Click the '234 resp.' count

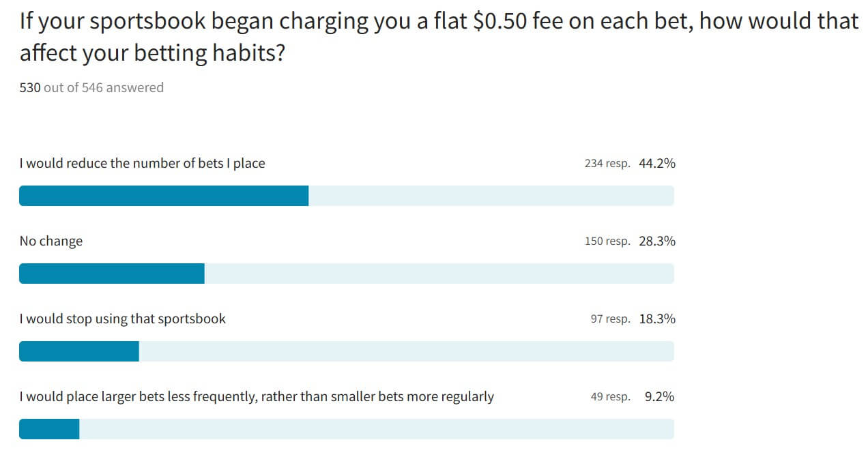(607, 164)
